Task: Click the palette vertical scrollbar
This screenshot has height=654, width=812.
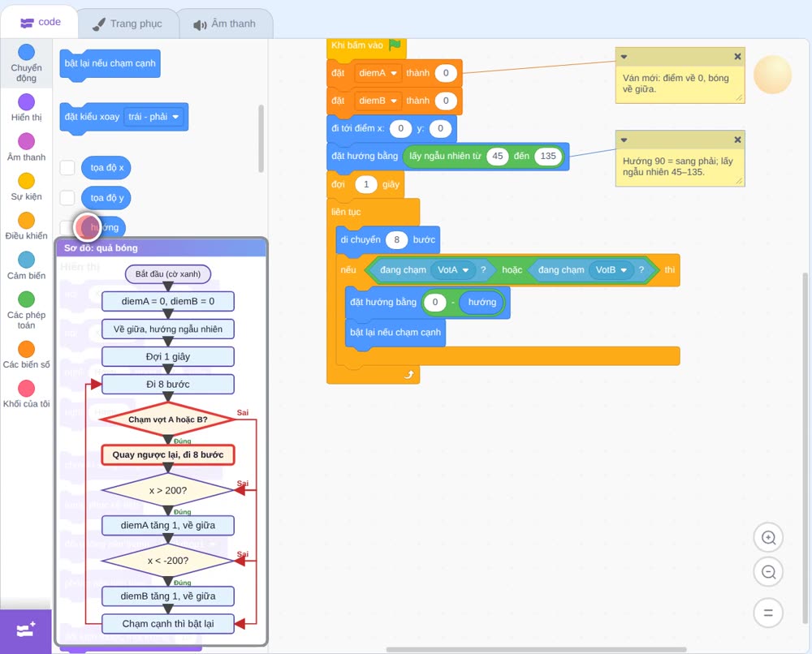Action: click(x=261, y=138)
